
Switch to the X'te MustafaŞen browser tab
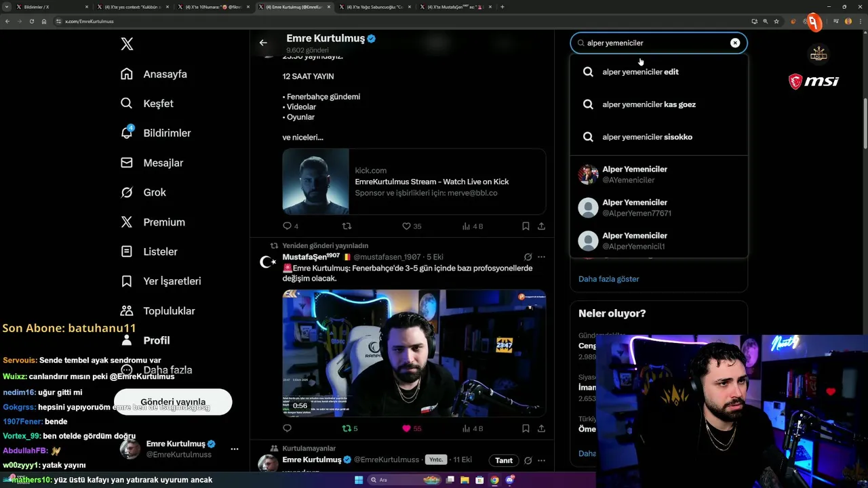click(x=456, y=7)
